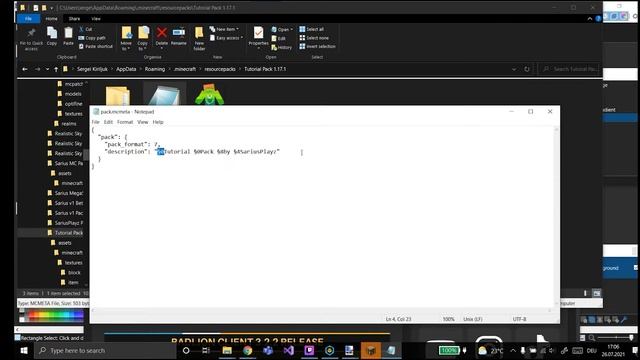
Task: Select the pack.png green icon thumbnail
Action: (x=209, y=94)
